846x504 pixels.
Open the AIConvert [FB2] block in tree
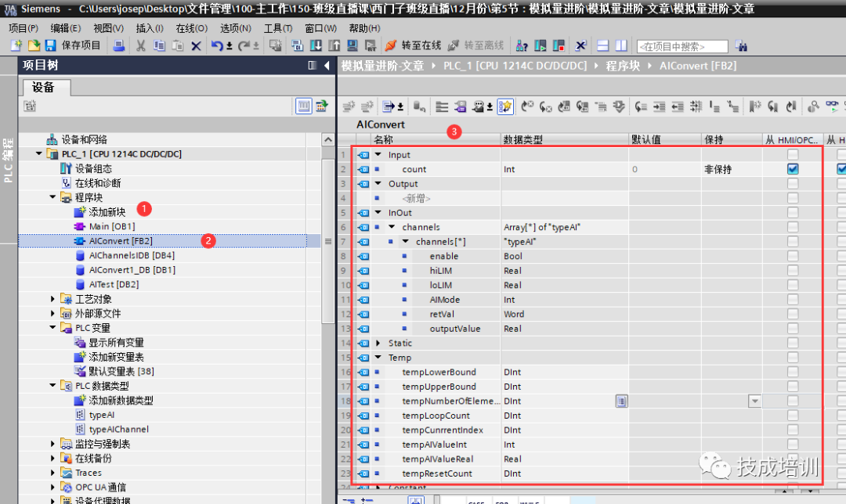pyautogui.click(x=121, y=241)
